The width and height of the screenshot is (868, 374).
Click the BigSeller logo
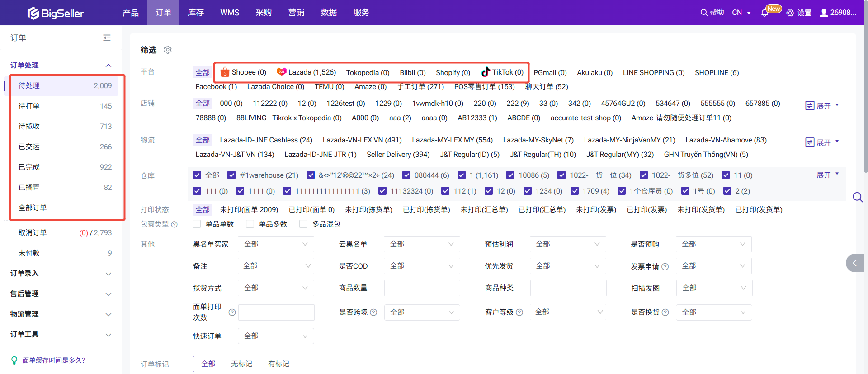[55, 13]
